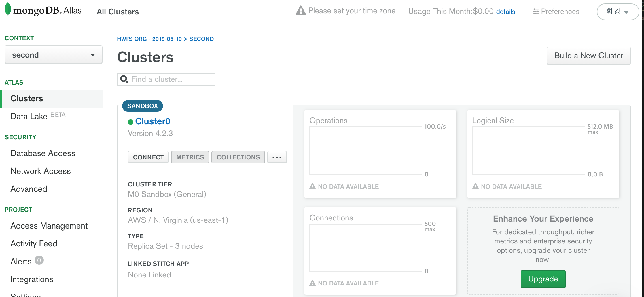Open the user account menu 휘 강
644x297 pixels.
(x=618, y=12)
